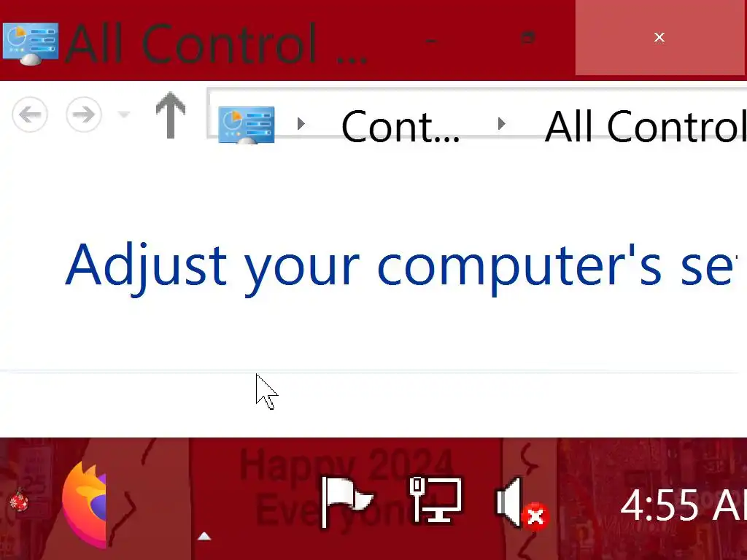
Task: Go back with the Back arrow
Action: (30, 114)
